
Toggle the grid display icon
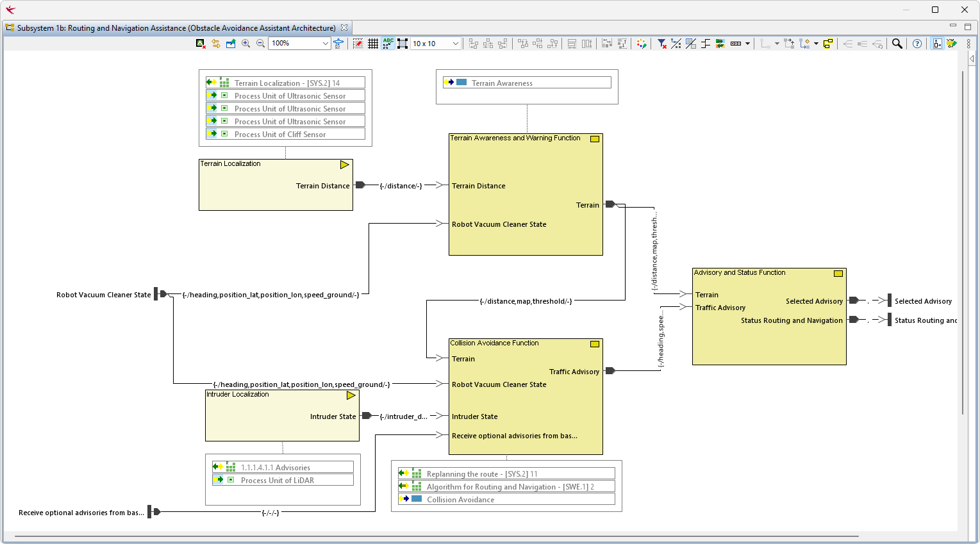coord(373,44)
